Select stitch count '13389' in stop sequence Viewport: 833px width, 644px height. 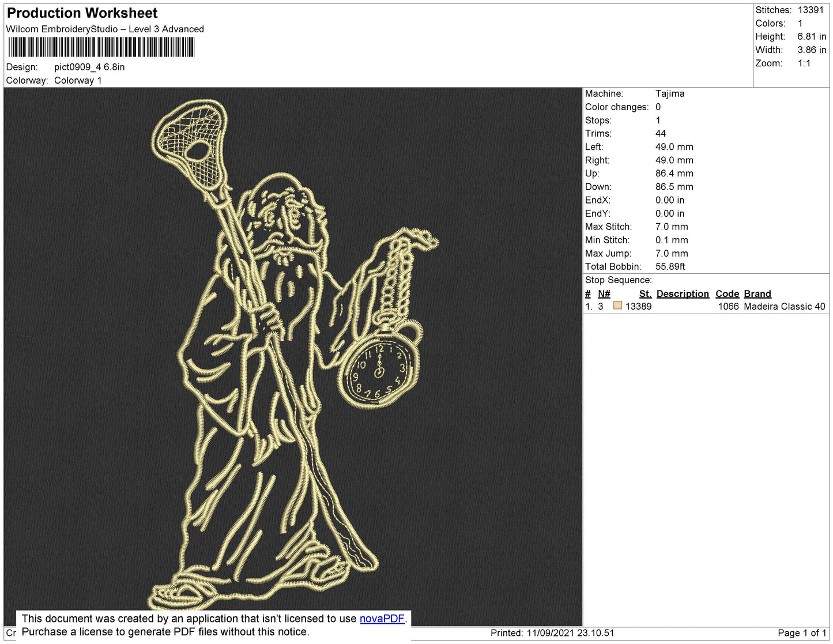pos(639,306)
